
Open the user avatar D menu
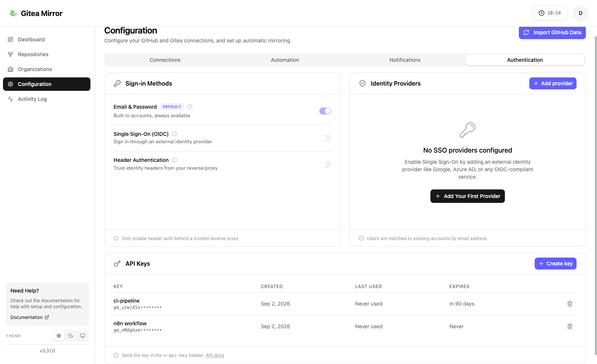pyautogui.click(x=580, y=13)
